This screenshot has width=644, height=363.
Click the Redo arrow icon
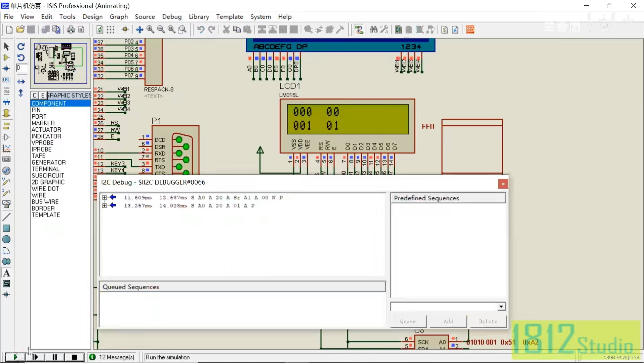tap(211, 30)
